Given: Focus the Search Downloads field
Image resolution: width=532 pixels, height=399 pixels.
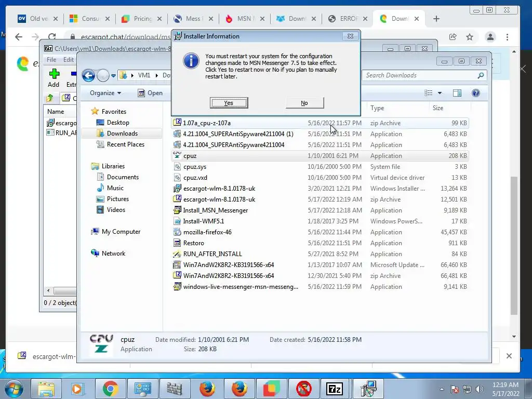Looking at the screenshot, I should (424, 75).
